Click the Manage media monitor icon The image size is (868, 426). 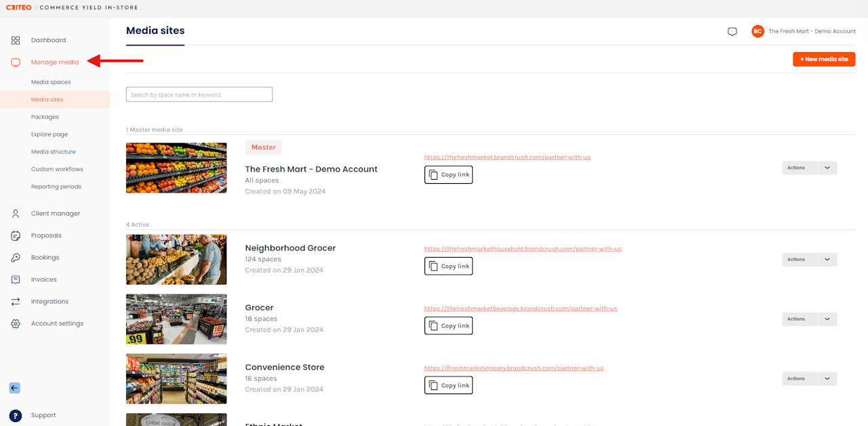(16, 62)
